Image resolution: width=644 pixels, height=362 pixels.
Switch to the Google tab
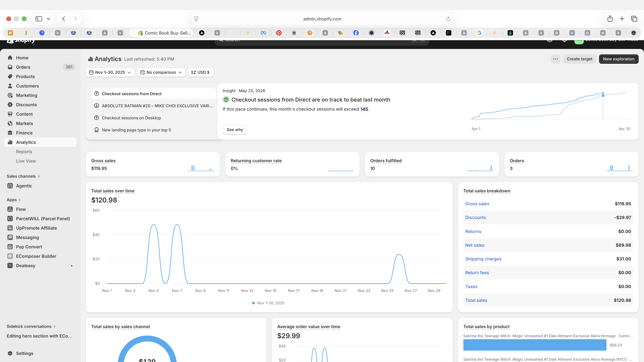tap(479, 33)
